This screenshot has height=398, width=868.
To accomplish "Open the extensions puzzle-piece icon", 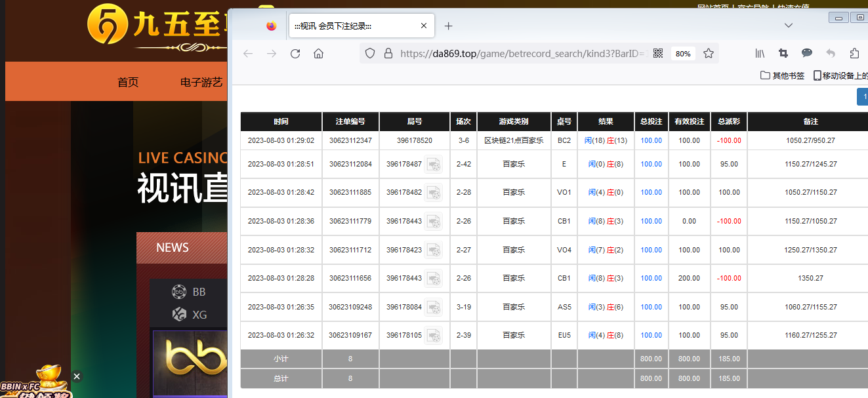I will point(854,54).
